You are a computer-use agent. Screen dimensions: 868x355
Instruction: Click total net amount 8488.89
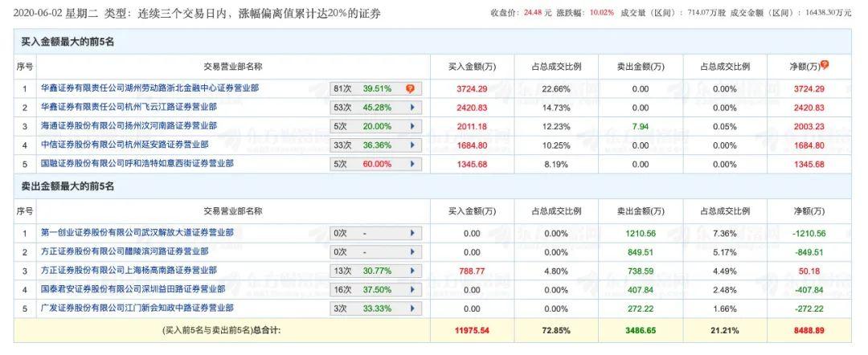(x=809, y=331)
